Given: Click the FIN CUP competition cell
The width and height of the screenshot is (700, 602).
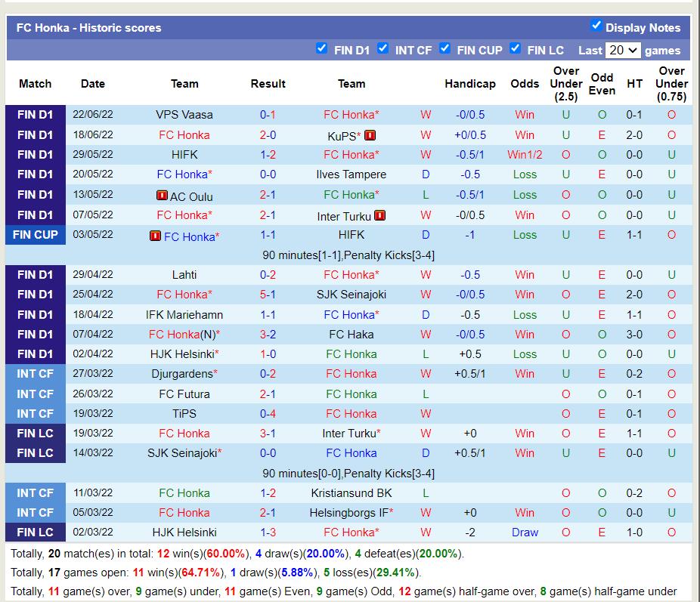Looking at the screenshot, I should [36, 235].
